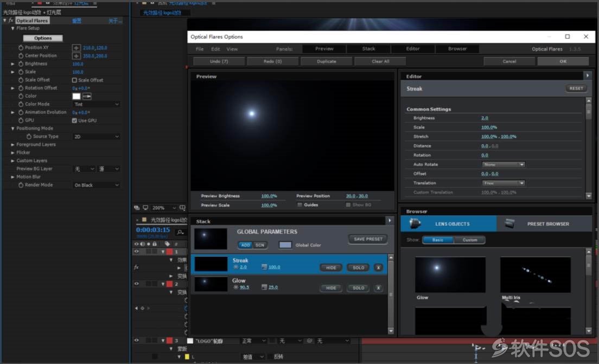Screen dimensions: 599x364
Task: Select the Multi Iris lens object thumbnail
Action: tap(535, 275)
